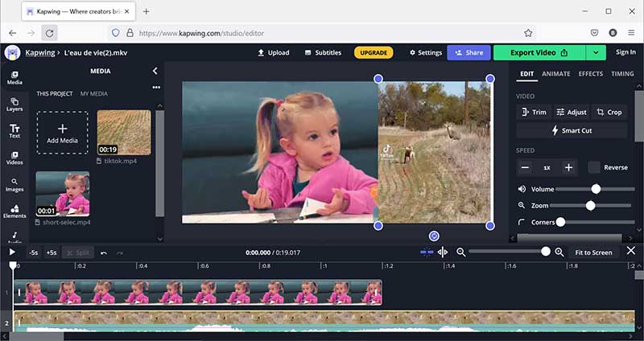Decrease speed with the minus button

click(x=525, y=167)
